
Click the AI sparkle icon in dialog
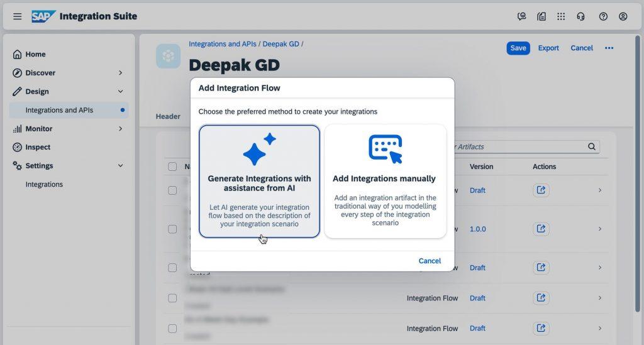click(259, 149)
